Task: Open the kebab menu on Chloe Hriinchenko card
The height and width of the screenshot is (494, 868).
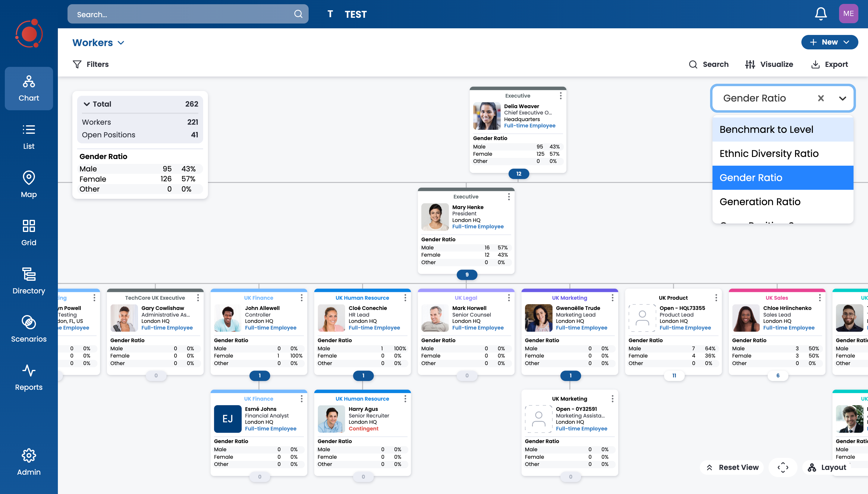Action: click(819, 298)
